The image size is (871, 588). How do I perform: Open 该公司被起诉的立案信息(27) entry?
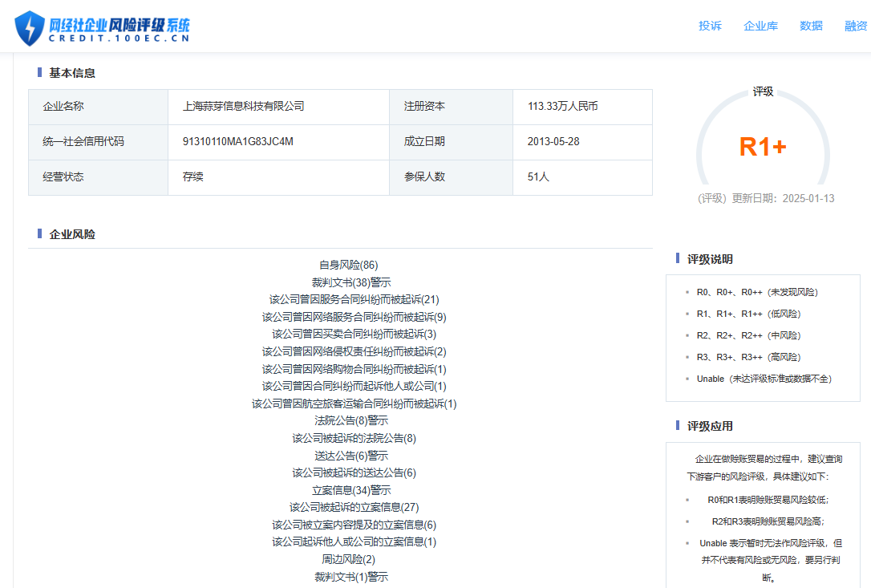pyautogui.click(x=354, y=507)
